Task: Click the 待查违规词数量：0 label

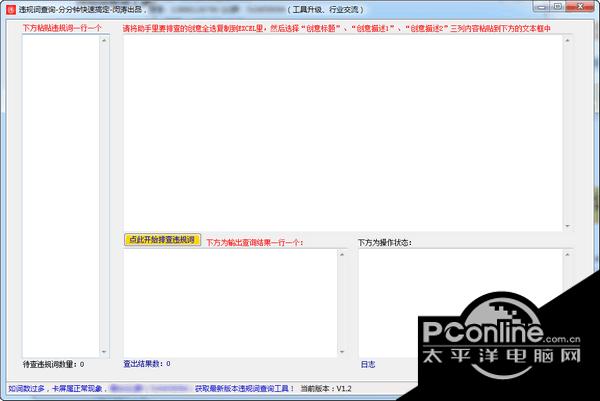Action: click(x=54, y=364)
